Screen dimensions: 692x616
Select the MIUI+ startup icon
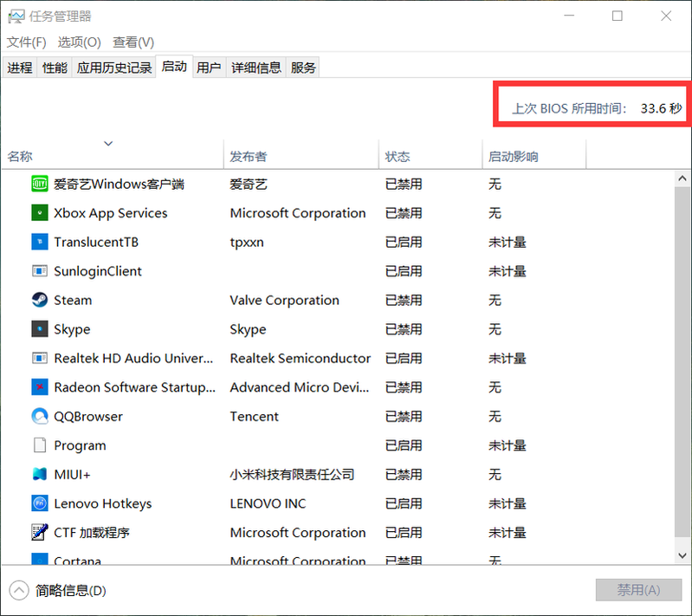point(39,475)
